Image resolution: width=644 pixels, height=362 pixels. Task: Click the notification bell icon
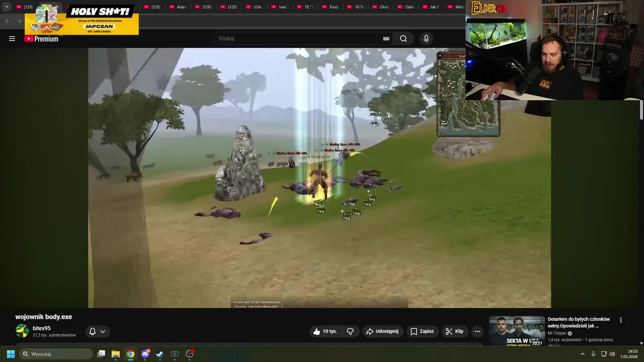click(x=93, y=331)
